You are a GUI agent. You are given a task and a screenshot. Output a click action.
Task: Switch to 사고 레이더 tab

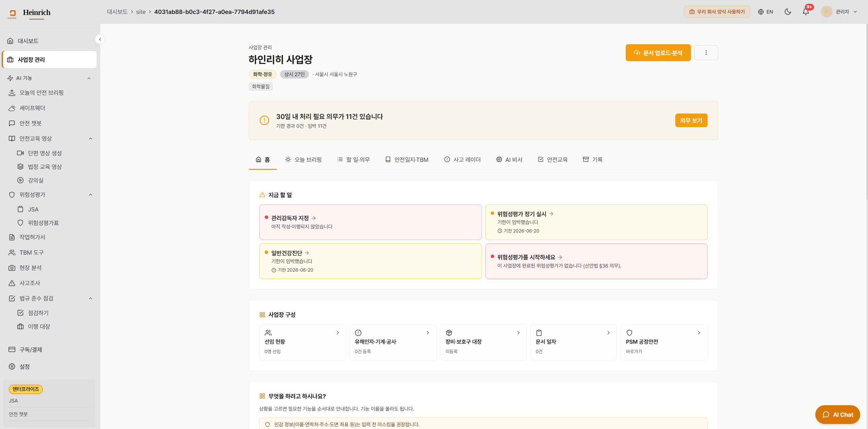pos(462,159)
